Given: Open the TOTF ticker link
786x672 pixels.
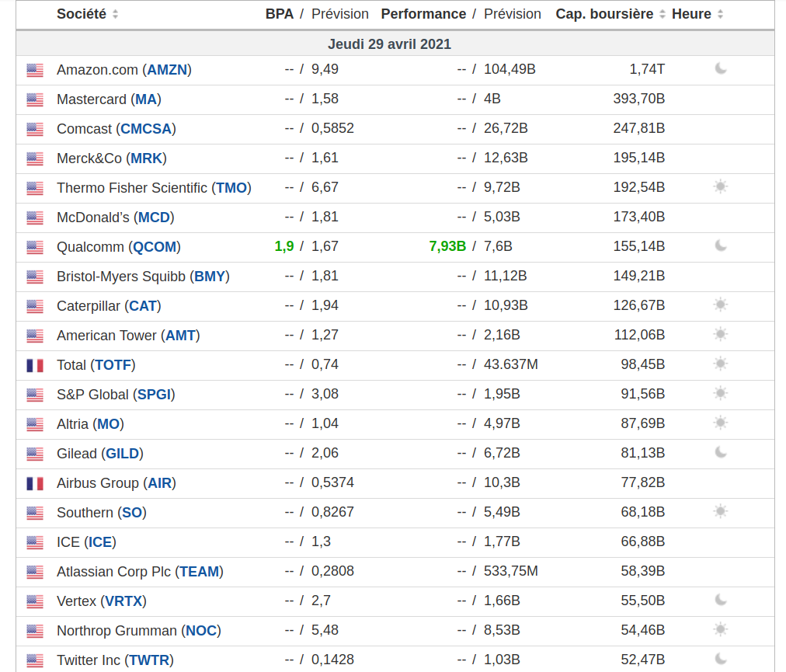Looking at the screenshot, I should 113,365.
